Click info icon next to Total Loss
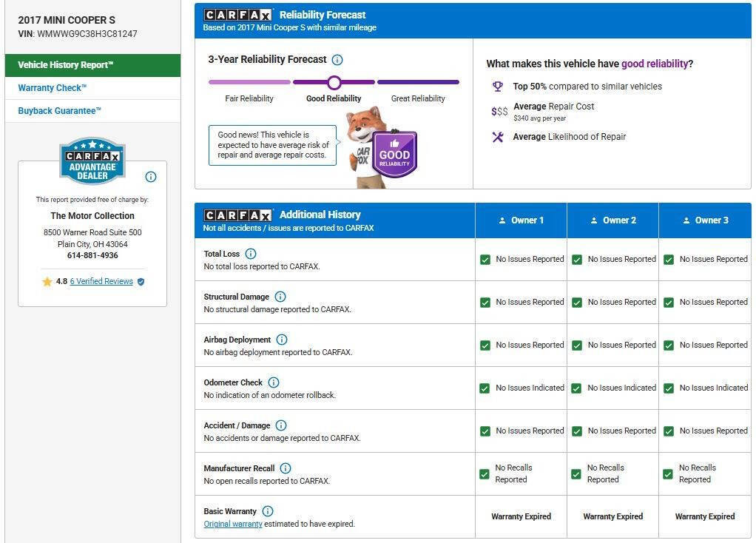Screen dimensions: 756x543 click(x=251, y=254)
